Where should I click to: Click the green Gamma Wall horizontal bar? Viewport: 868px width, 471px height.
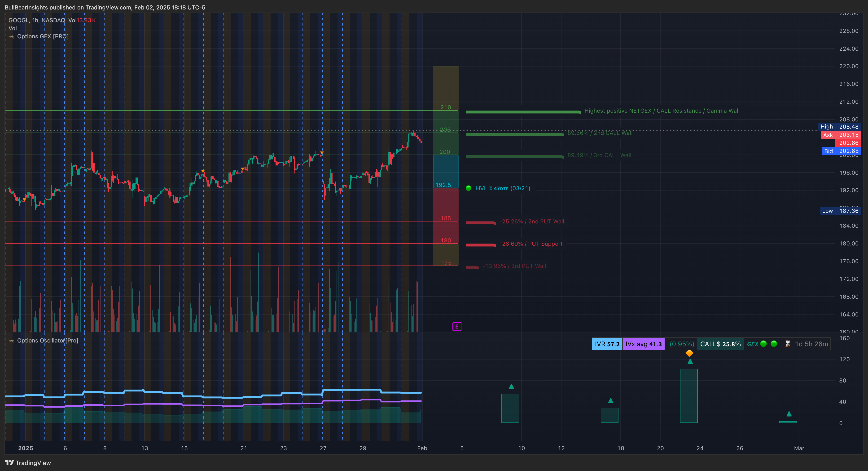523,112
